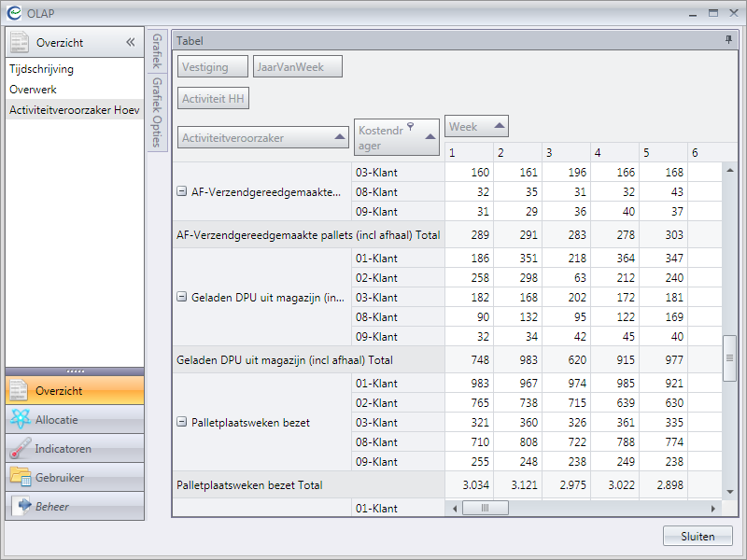This screenshot has height=560, width=747.
Task: Click the Indicatoren thermometer icon
Action: pyautogui.click(x=21, y=449)
